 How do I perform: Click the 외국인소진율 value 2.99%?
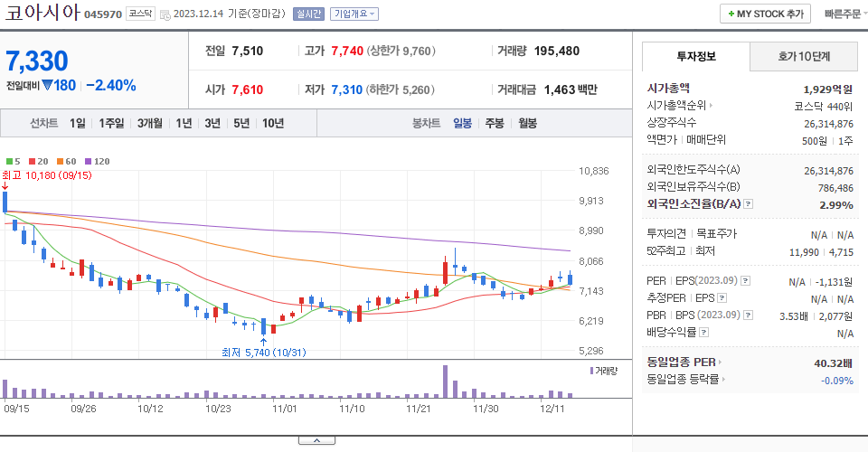coord(835,204)
